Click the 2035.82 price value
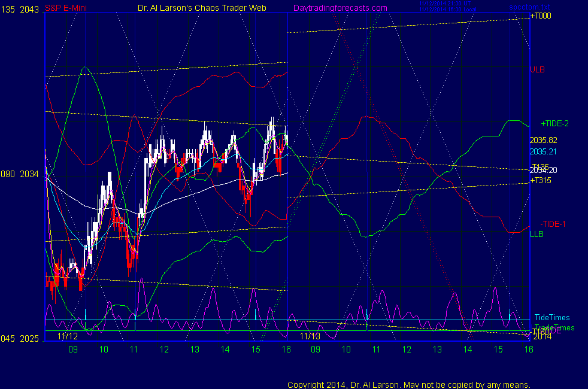The width and height of the screenshot is (588, 389). click(543, 140)
